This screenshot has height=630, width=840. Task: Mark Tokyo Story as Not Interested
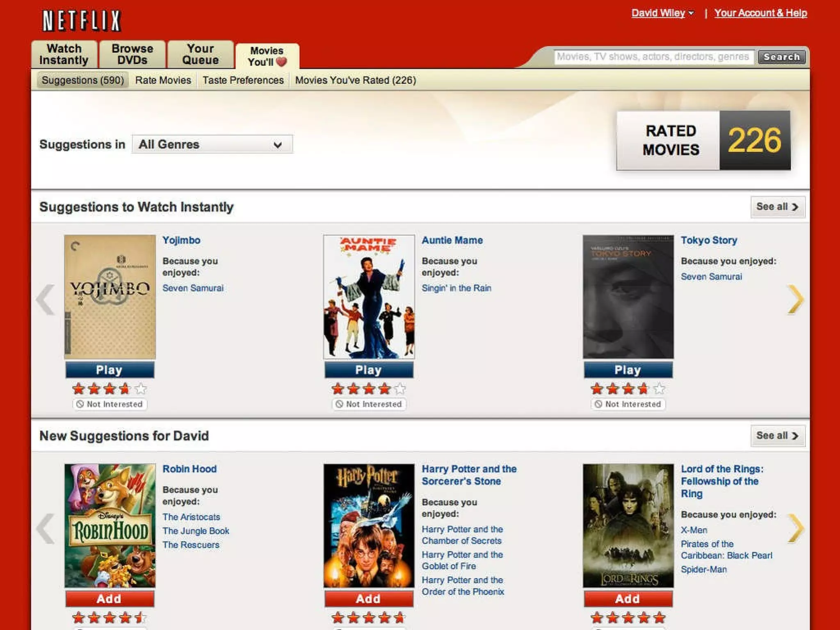pyautogui.click(x=628, y=404)
